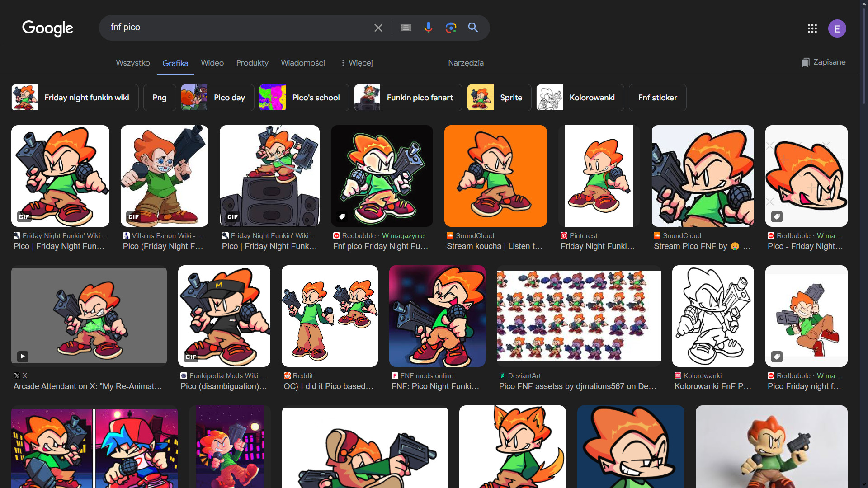Open first Friday Night Funkin' Wiki Pico GIF

click(x=60, y=176)
